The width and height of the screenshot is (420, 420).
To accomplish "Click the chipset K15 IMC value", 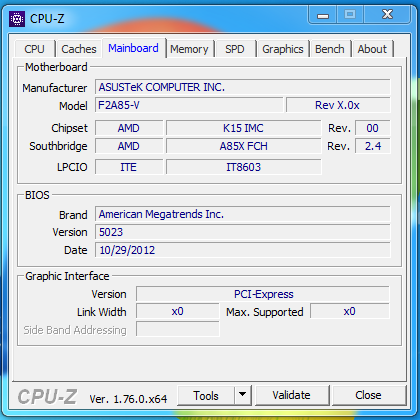I will [243, 128].
